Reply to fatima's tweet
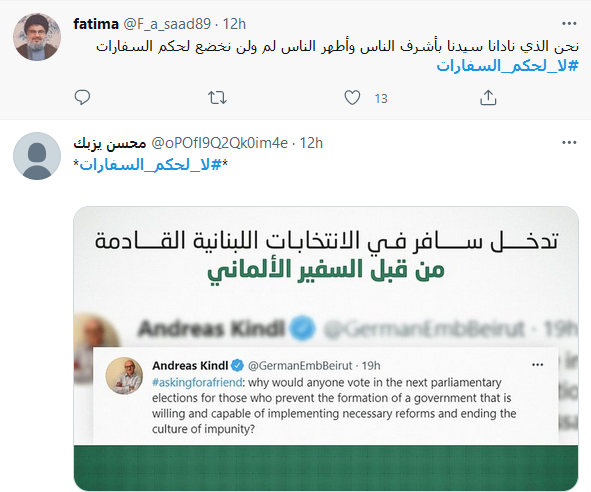Viewport: 591px width, 492px height. click(x=82, y=98)
